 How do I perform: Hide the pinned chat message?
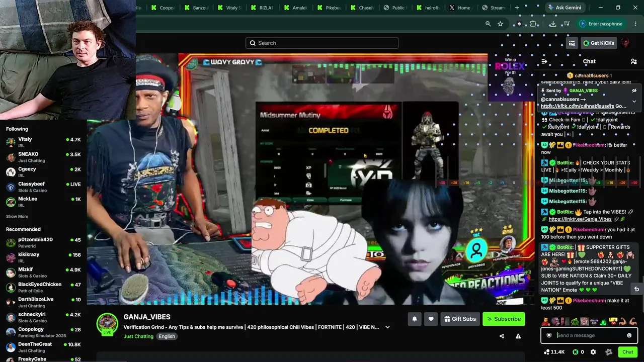tap(634, 90)
